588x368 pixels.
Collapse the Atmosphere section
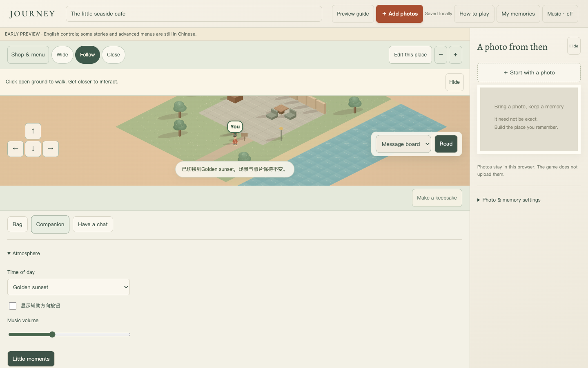(24, 254)
